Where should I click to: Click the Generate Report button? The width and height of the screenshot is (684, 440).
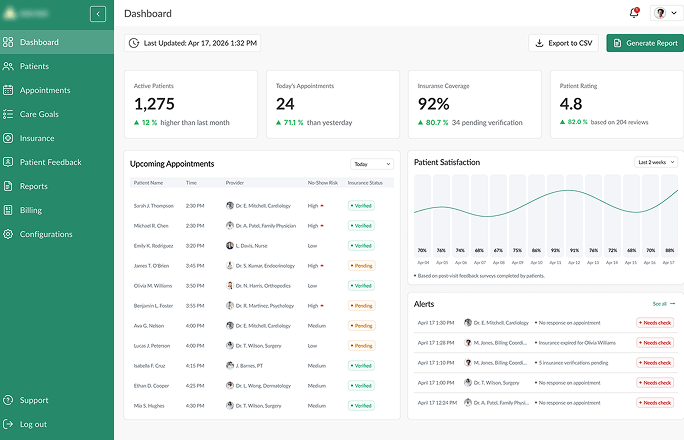[x=645, y=43]
